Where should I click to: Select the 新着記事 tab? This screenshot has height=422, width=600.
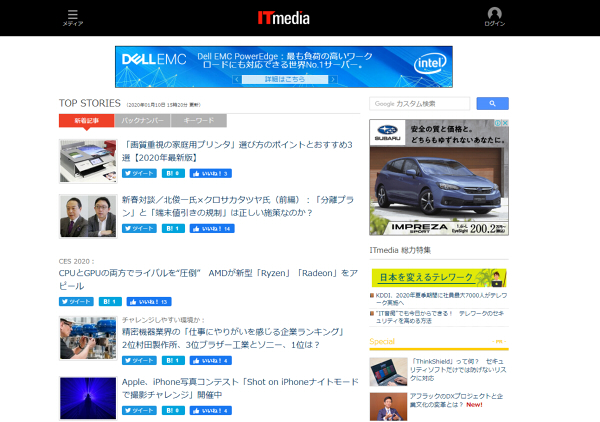tap(86, 121)
